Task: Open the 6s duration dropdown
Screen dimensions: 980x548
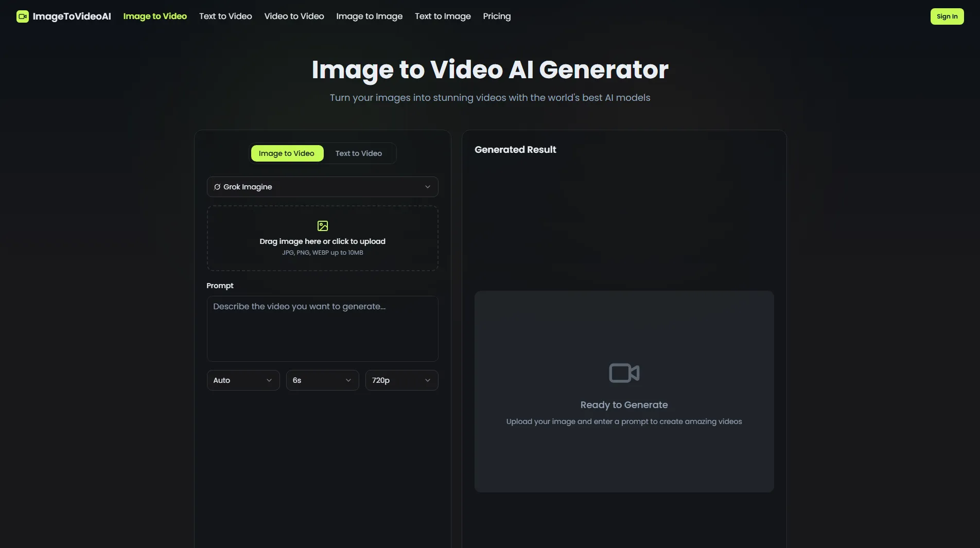Action: pyautogui.click(x=322, y=380)
